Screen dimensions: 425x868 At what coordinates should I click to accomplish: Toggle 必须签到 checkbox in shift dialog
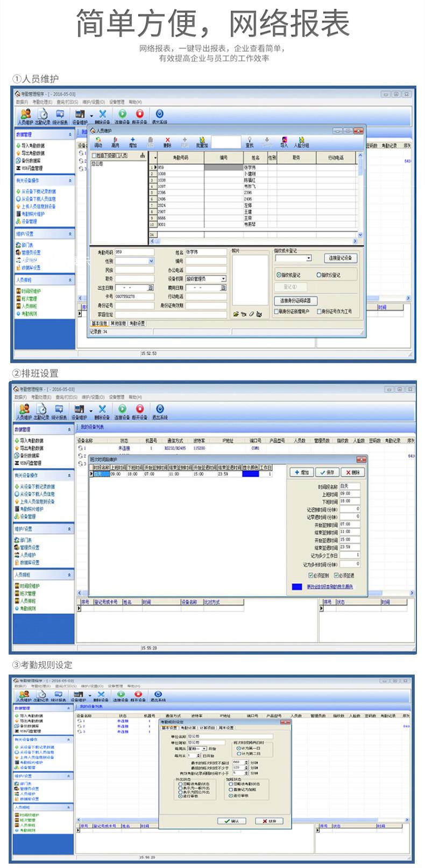coord(310,575)
